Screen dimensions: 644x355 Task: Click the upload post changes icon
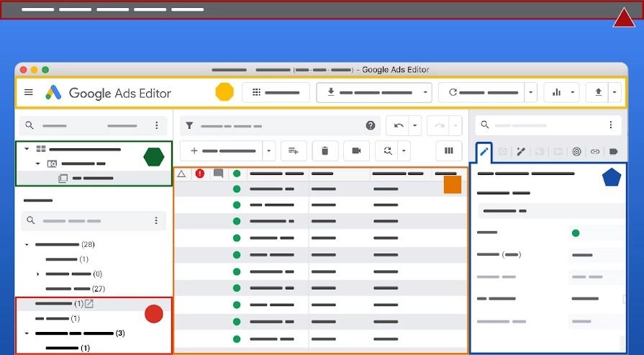click(x=598, y=92)
